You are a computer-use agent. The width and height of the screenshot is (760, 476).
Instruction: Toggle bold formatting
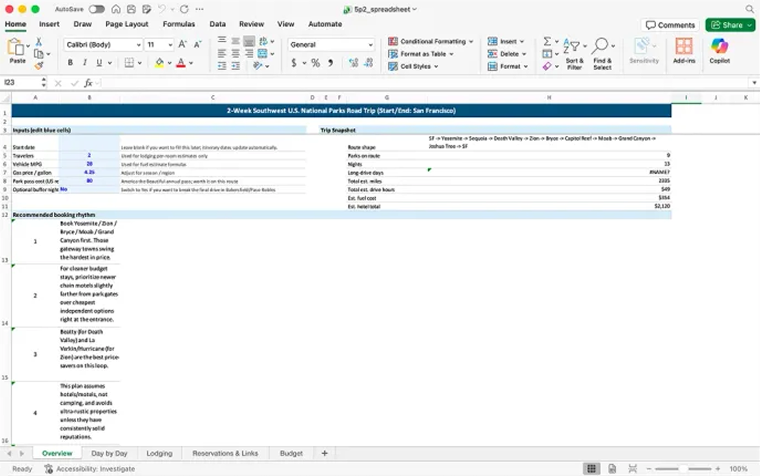point(71,63)
